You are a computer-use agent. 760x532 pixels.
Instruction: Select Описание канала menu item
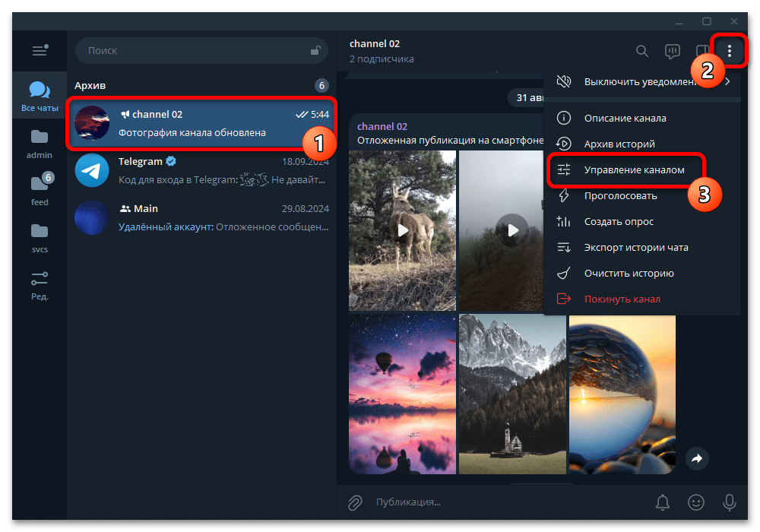pos(642,118)
